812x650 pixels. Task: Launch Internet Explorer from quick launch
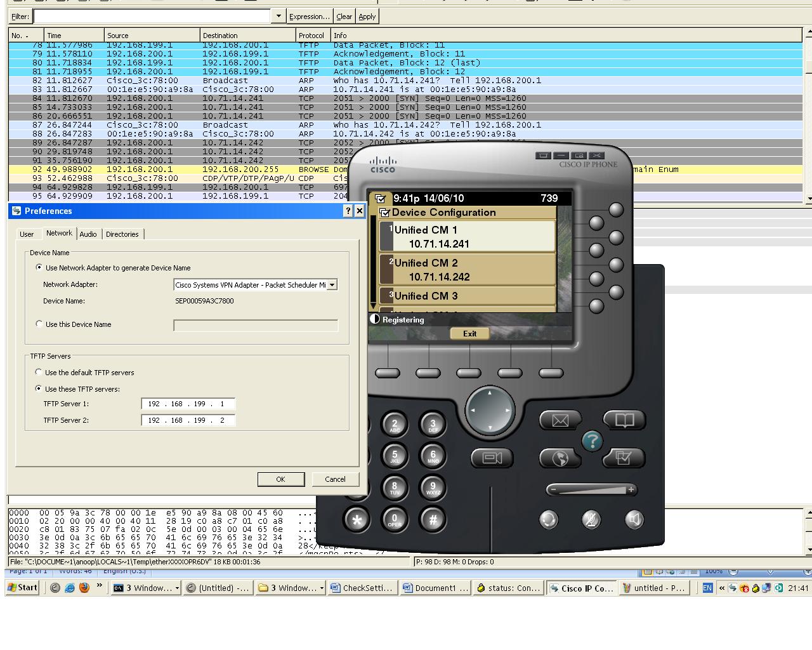click(70, 588)
